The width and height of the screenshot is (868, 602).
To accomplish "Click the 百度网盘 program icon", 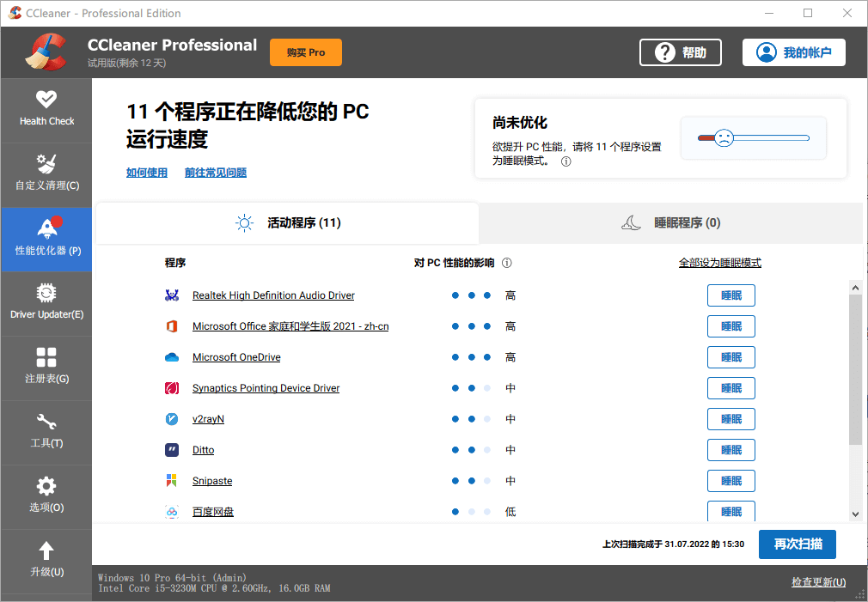I will coord(172,512).
